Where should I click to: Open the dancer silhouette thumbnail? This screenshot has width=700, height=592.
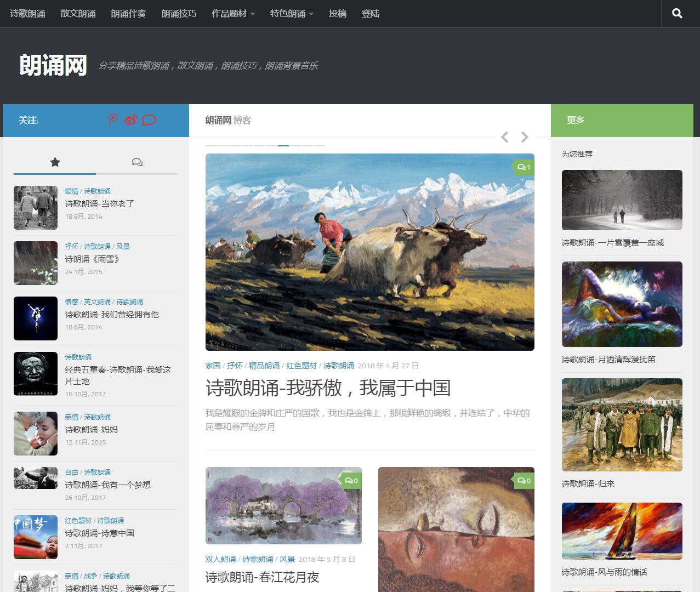point(36,318)
